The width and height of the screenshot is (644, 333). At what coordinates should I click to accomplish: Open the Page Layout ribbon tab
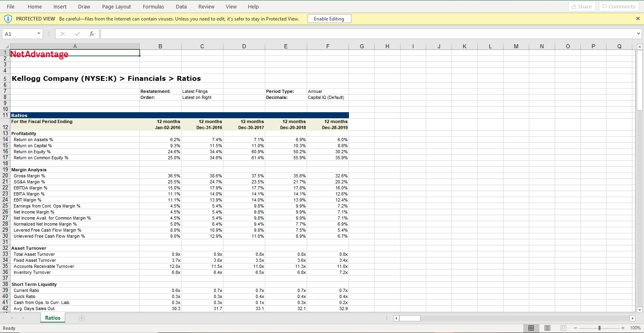pyautogui.click(x=116, y=6)
